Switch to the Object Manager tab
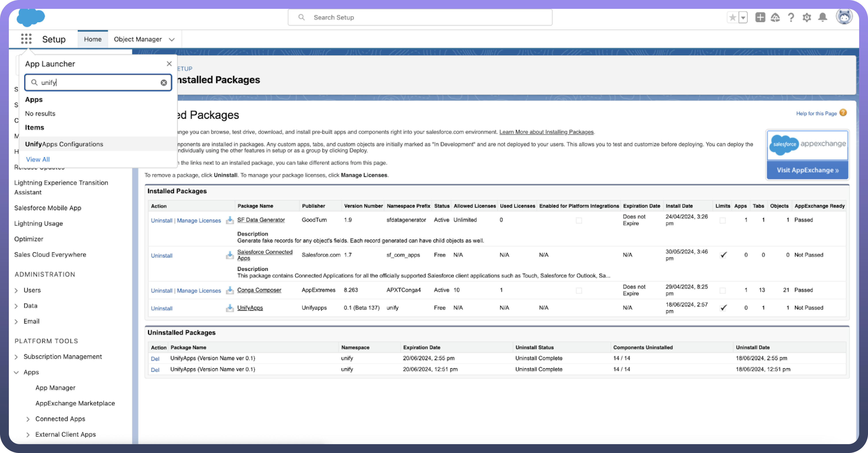 click(x=138, y=39)
